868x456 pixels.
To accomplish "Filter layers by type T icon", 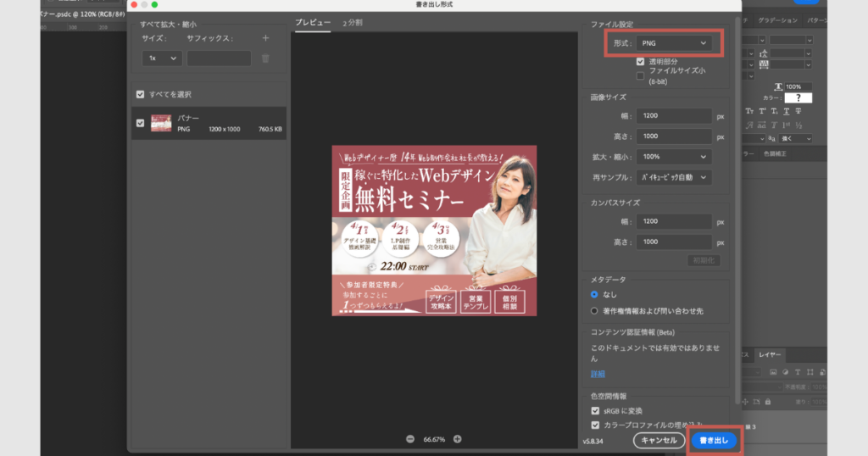I will coord(798,372).
